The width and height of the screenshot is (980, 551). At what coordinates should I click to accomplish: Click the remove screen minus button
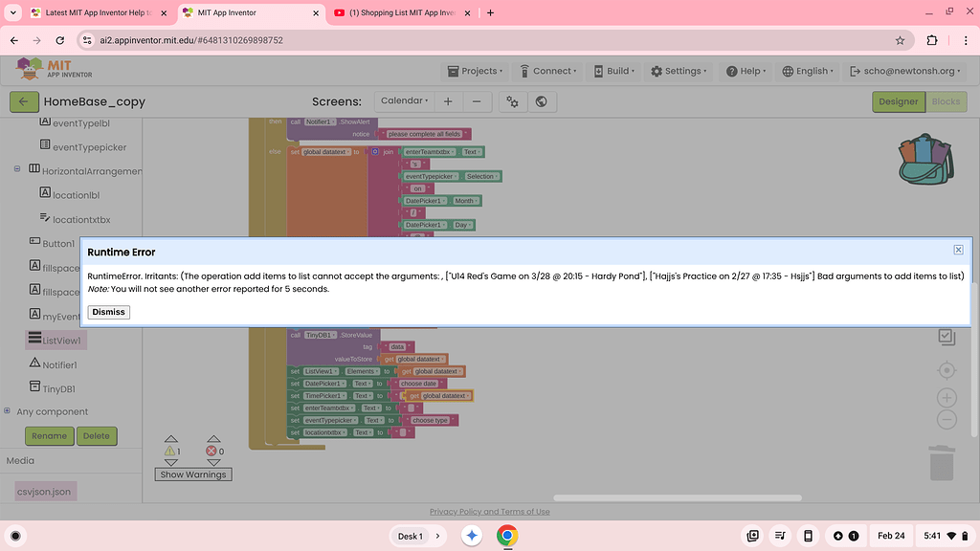(x=477, y=101)
